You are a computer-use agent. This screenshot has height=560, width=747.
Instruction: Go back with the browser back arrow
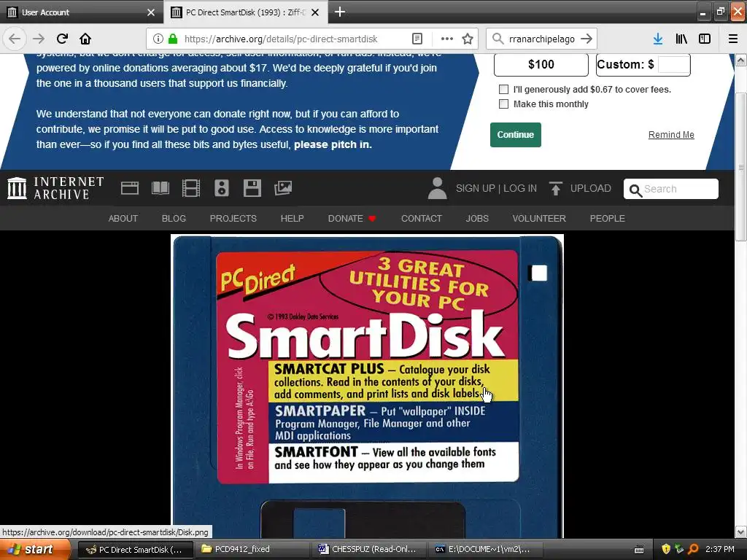pos(15,39)
